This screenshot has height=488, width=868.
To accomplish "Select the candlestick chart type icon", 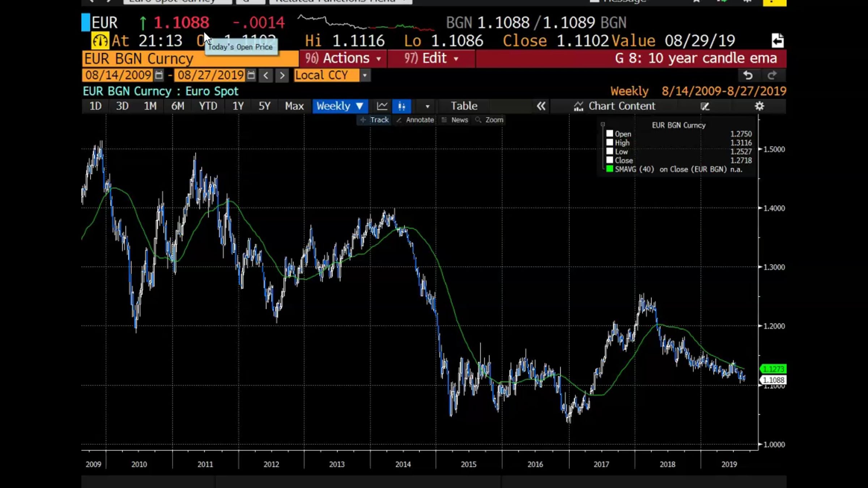I will click(x=401, y=106).
